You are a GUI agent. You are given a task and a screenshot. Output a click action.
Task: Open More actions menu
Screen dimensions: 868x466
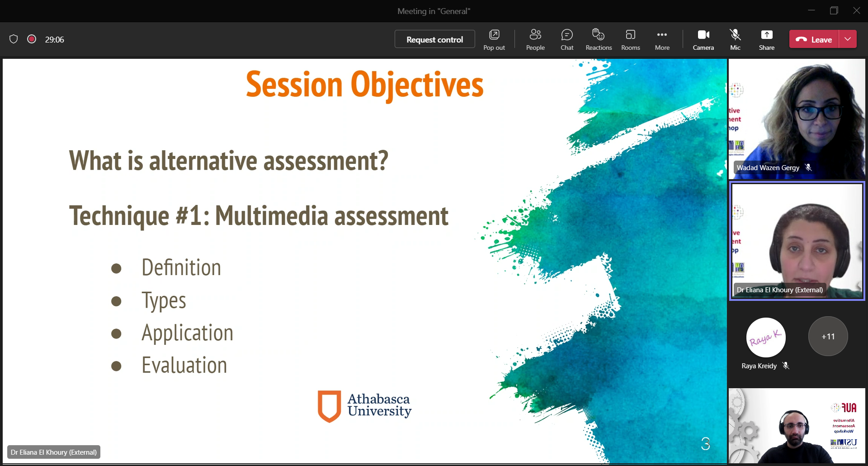[662, 39]
